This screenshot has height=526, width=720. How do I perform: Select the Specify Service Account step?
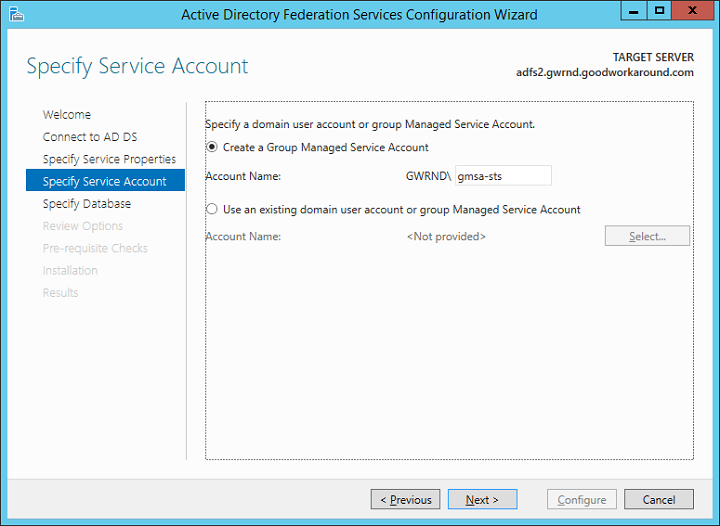point(105,181)
